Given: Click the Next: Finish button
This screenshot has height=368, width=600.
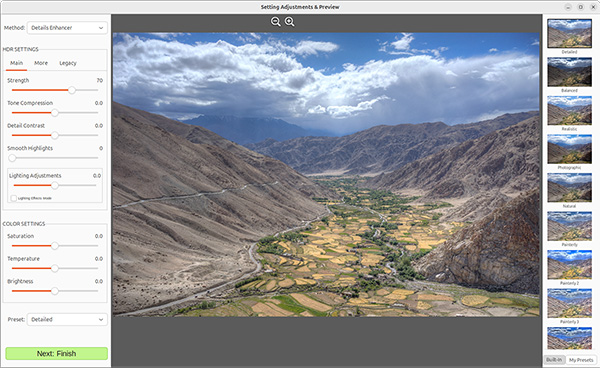Looking at the screenshot, I should (57, 353).
